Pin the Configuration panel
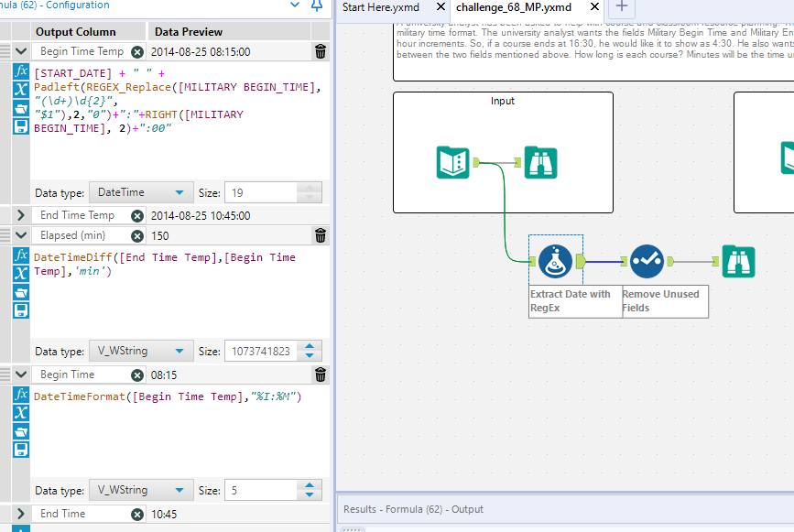Screen dimensions: 794x532 click(x=316, y=5)
